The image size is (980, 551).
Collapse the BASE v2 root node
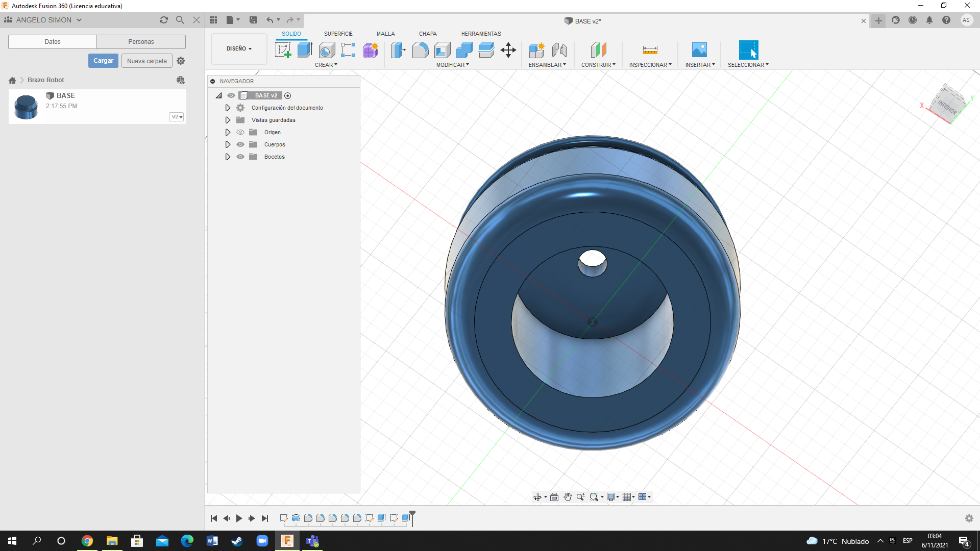(x=219, y=95)
